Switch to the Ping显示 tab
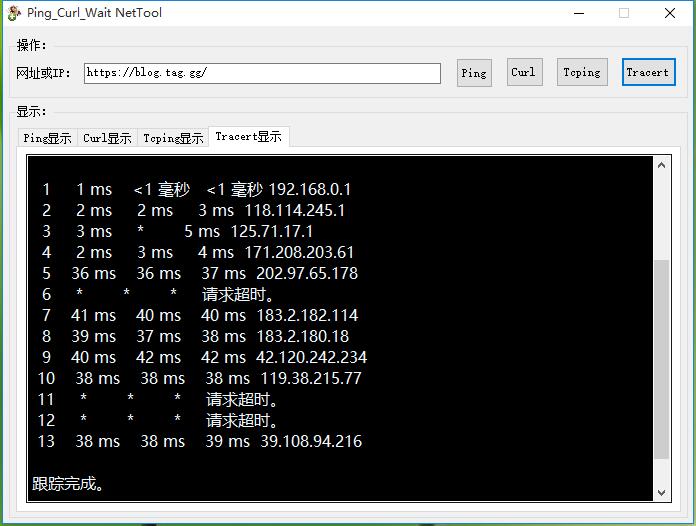 [x=47, y=138]
